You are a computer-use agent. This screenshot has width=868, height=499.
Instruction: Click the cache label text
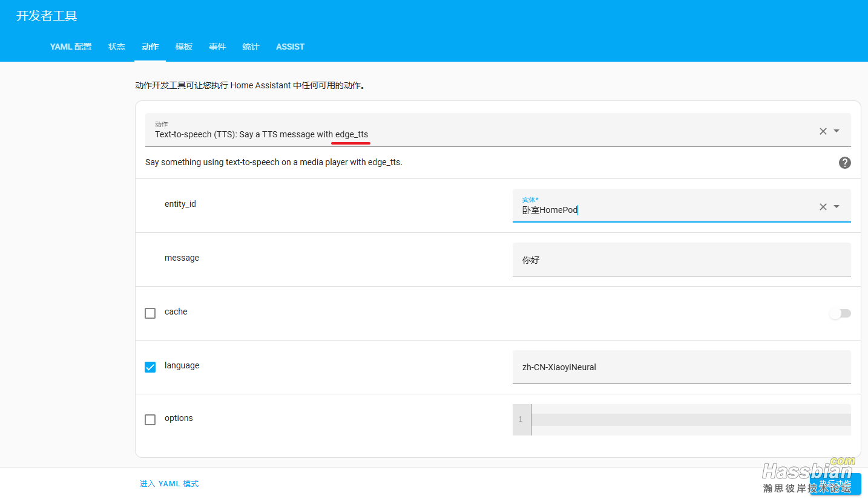click(x=176, y=311)
